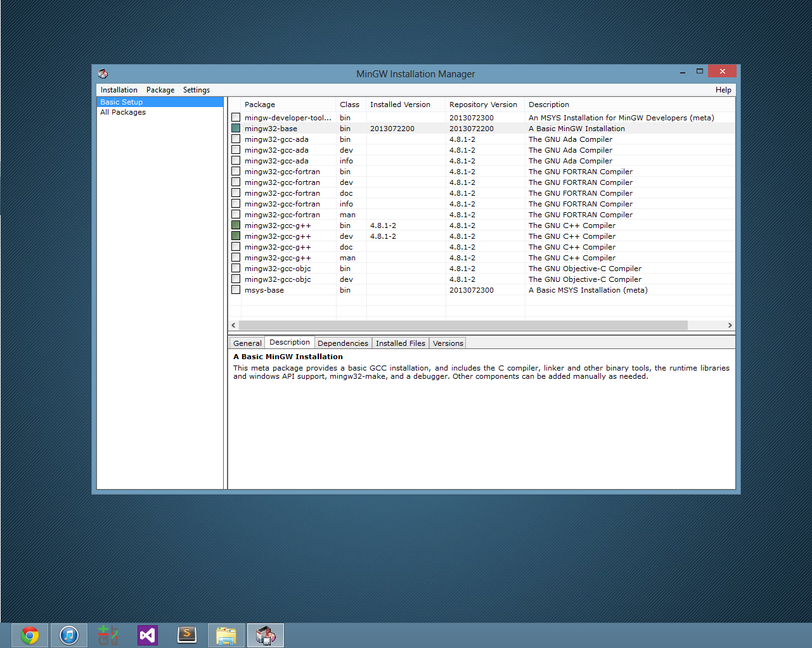Viewport: 812px width, 648px height.
Task: Sort by the Class column header
Action: (x=351, y=105)
